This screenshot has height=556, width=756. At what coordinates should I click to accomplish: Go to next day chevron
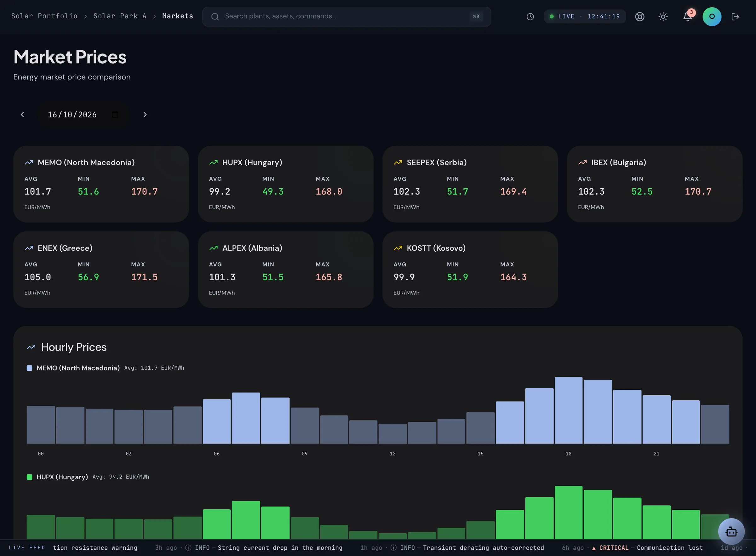(145, 114)
